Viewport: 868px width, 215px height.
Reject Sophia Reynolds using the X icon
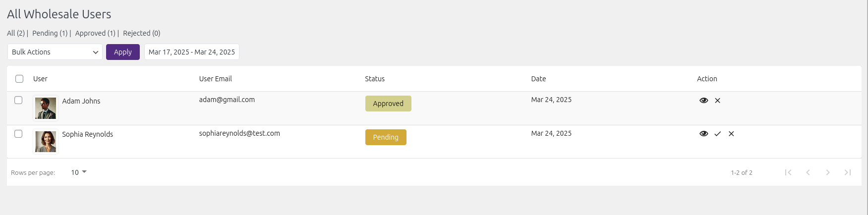731,134
